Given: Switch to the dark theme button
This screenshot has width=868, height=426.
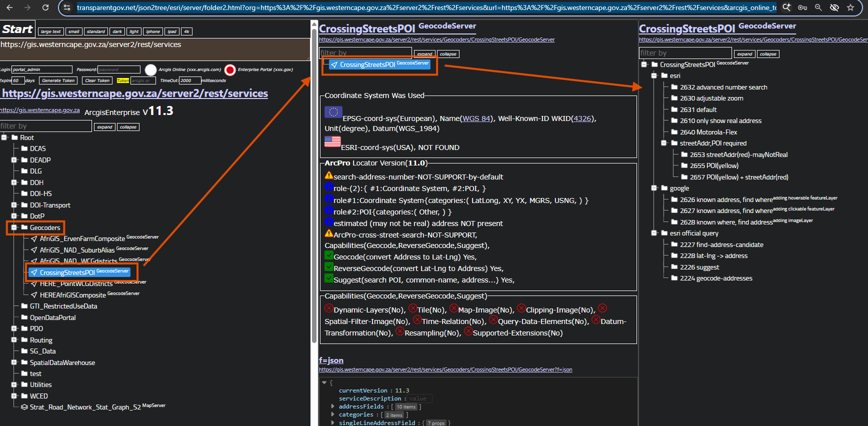Looking at the screenshot, I should [x=117, y=31].
